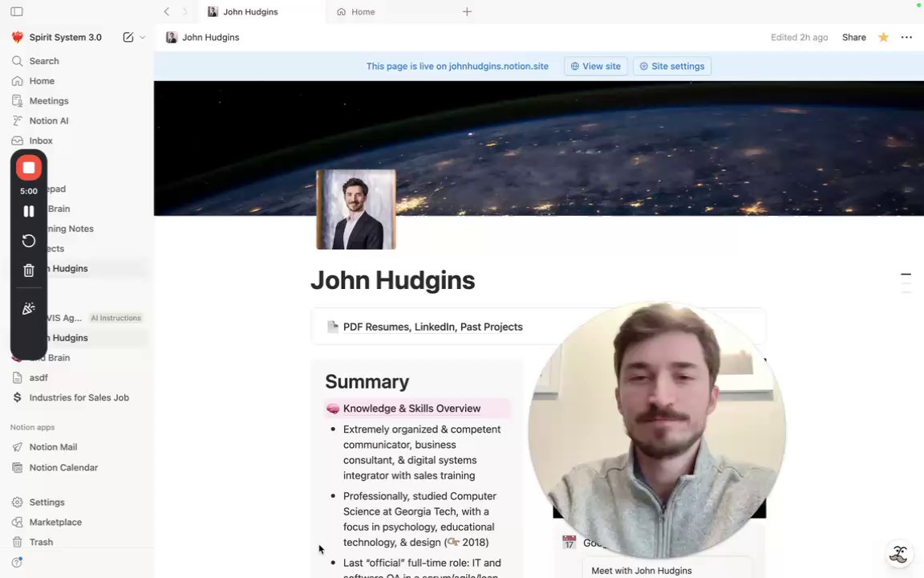Viewport: 924px width, 578px height.
Task: Open Industries for Sales Job page
Action: point(77,397)
